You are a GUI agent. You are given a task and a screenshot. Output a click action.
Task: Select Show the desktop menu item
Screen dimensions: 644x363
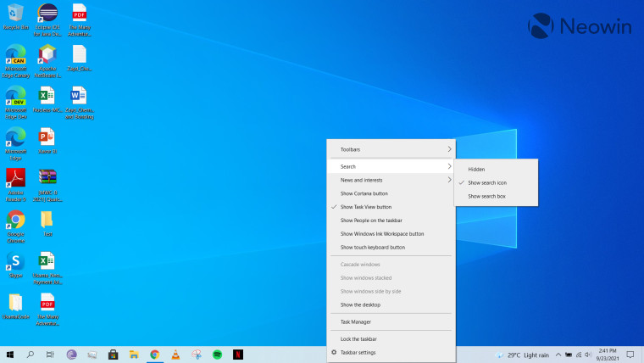click(391, 305)
